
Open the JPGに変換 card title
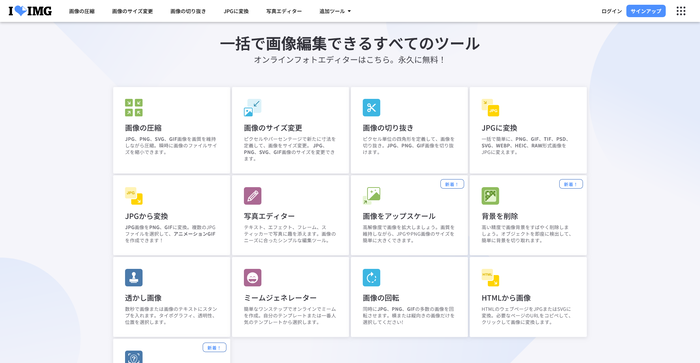tap(499, 128)
